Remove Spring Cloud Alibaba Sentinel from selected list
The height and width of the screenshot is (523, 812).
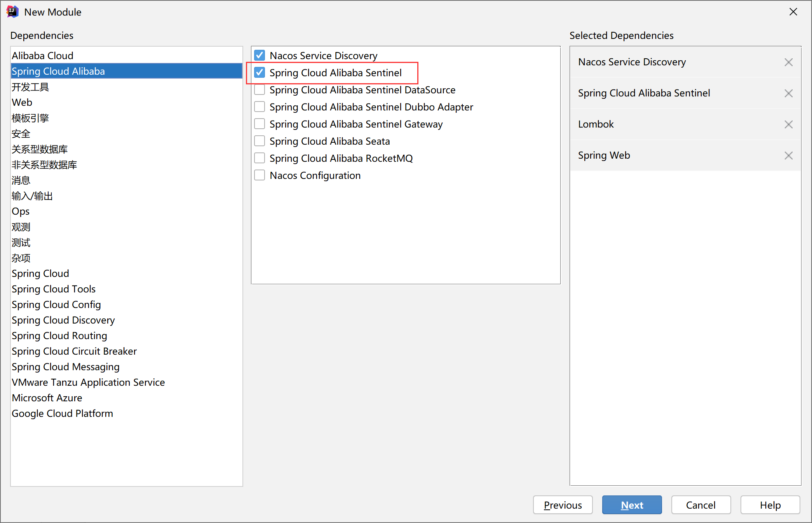788,93
